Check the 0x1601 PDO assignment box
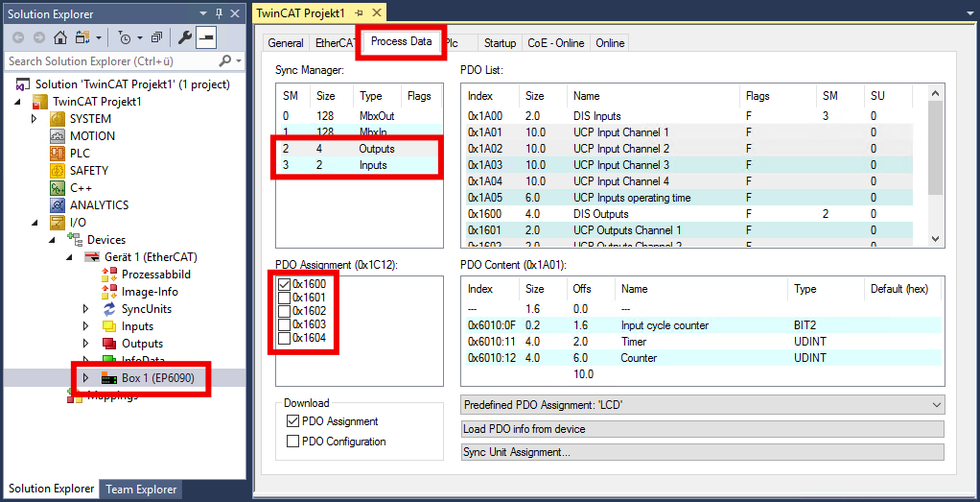Image resolution: width=980 pixels, height=502 pixels. point(284,298)
